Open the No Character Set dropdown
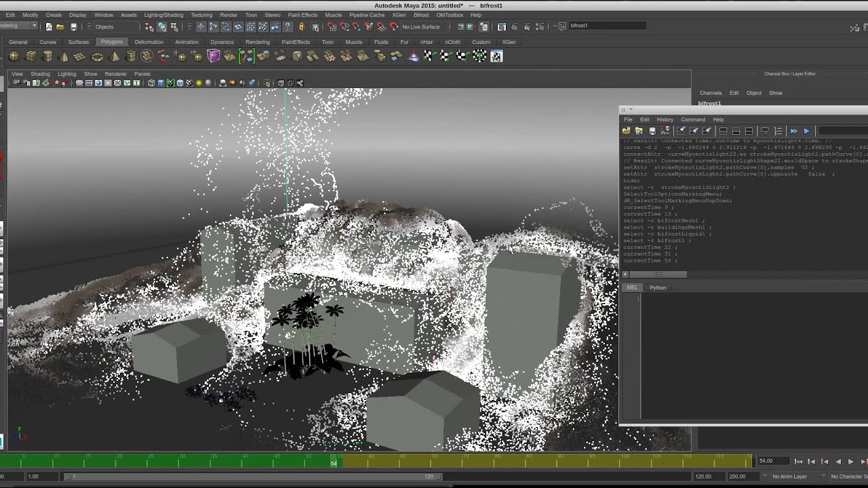 [x=849, y=476]
